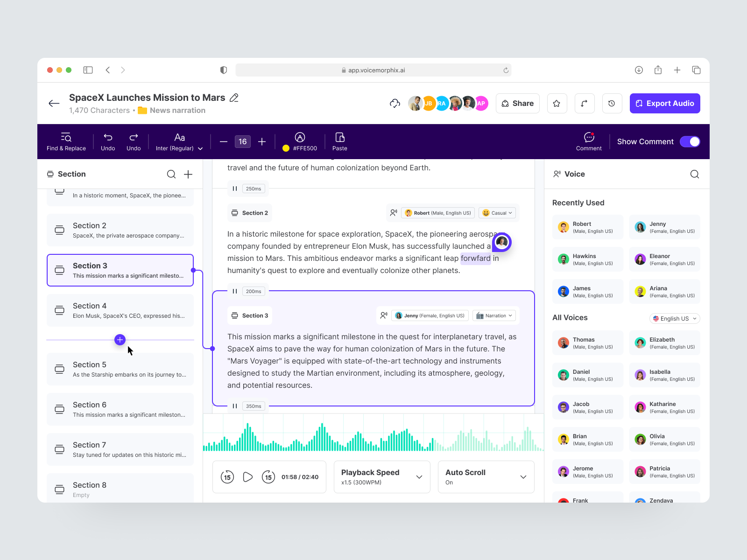The height and width of the screenshot is (560, 747).
Task: Click the search icon in the Section panel
Action: [171, 174]
